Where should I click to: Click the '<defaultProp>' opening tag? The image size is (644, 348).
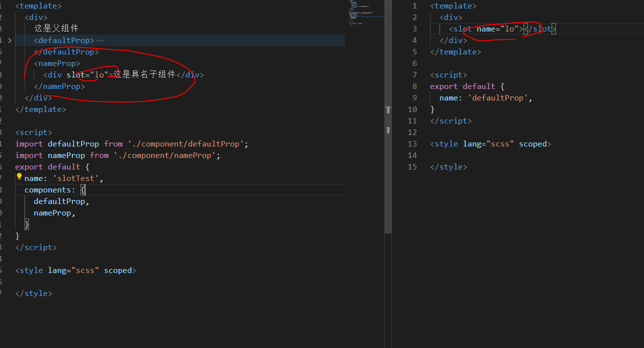click(x=64, y=40)
